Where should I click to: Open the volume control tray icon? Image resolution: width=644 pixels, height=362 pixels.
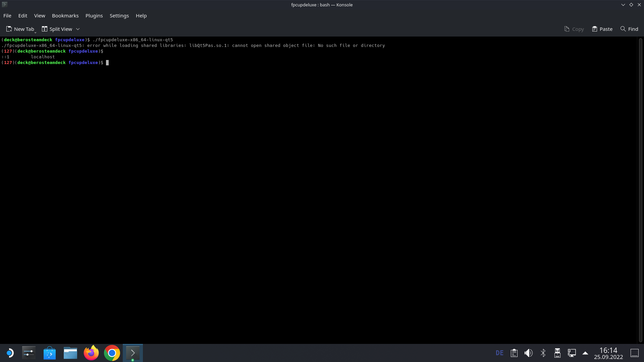click(529, 353)
